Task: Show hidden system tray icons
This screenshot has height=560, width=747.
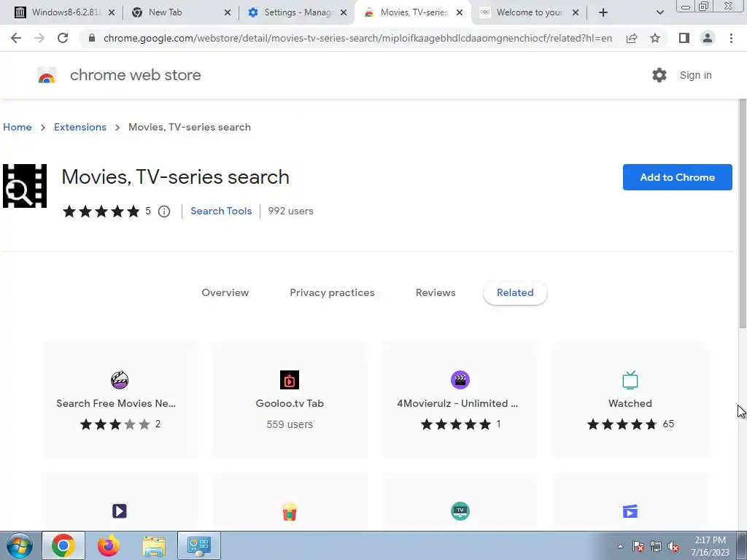Action: pos(620,546)
